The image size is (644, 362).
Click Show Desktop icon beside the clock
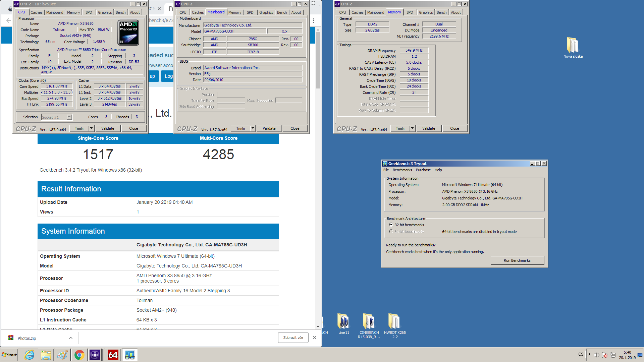click(x=641, y=355)
